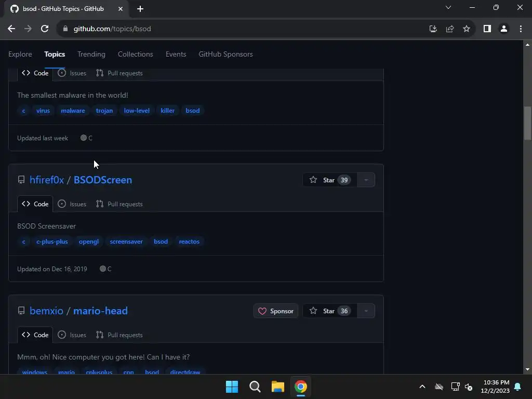
Task: View site information lock icon
Action: (65, 29)
